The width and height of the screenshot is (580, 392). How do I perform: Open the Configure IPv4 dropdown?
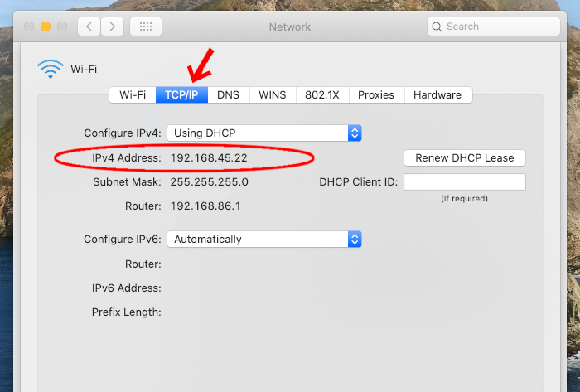click(x=264, y=133)
